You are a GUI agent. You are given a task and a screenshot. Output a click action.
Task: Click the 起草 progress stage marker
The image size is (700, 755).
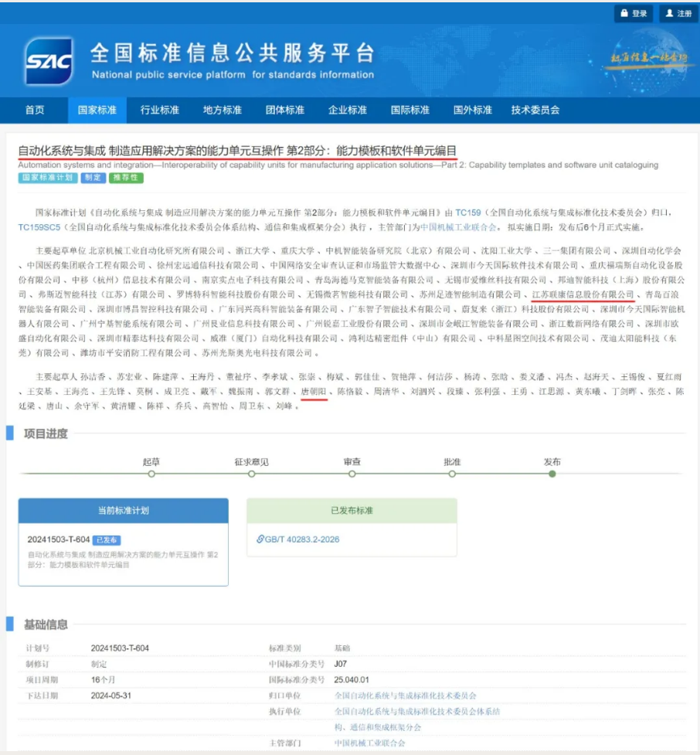(151, 474)
